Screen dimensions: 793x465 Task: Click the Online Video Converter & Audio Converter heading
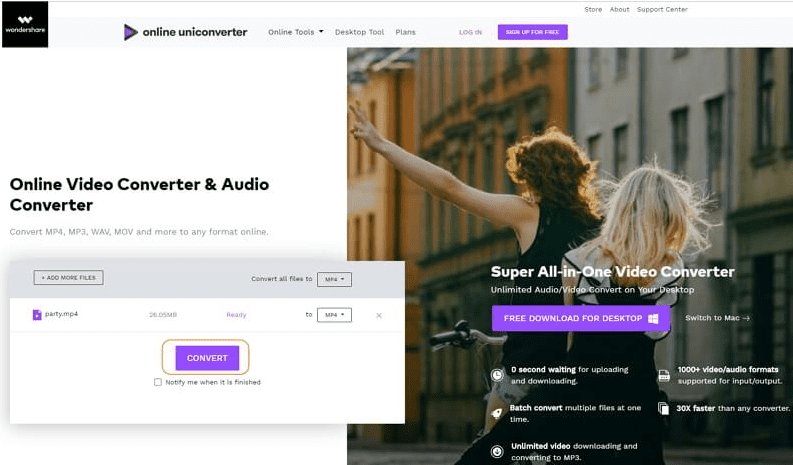click(139, 194)
